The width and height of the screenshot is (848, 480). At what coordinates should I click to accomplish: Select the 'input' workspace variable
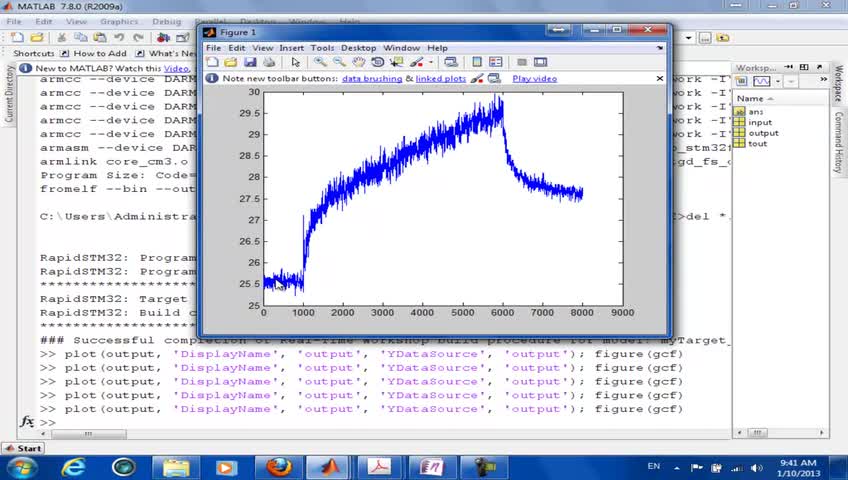pos(760,123)
